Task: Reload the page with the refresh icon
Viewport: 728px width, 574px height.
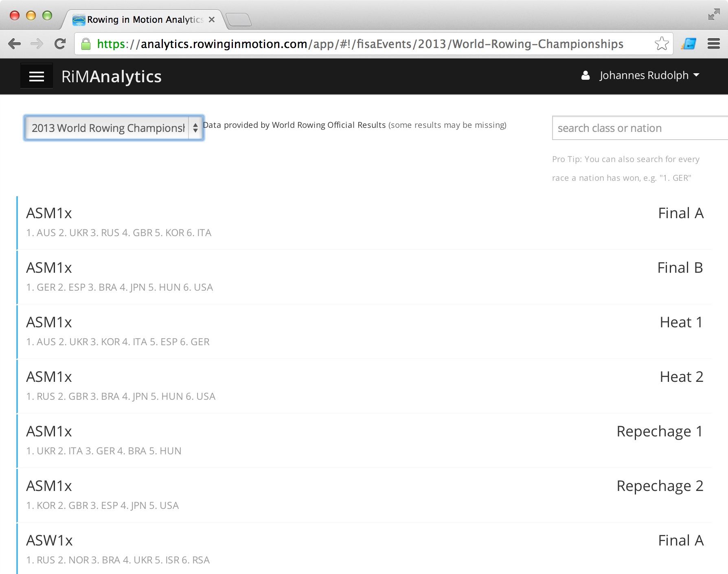Action: click(x=60, y=44)
